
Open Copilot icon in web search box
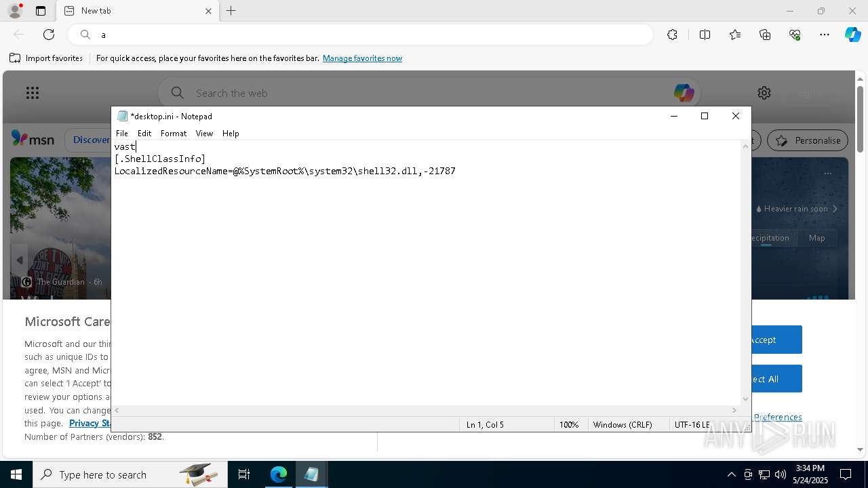click(684, 93)
